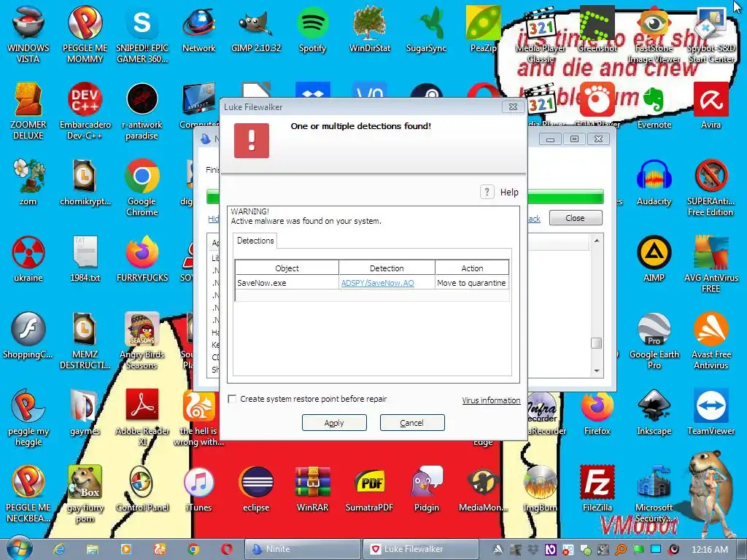Open FileZilla desktop icon
The width and height of the screenshot is (747, 560).
[597, 489]
